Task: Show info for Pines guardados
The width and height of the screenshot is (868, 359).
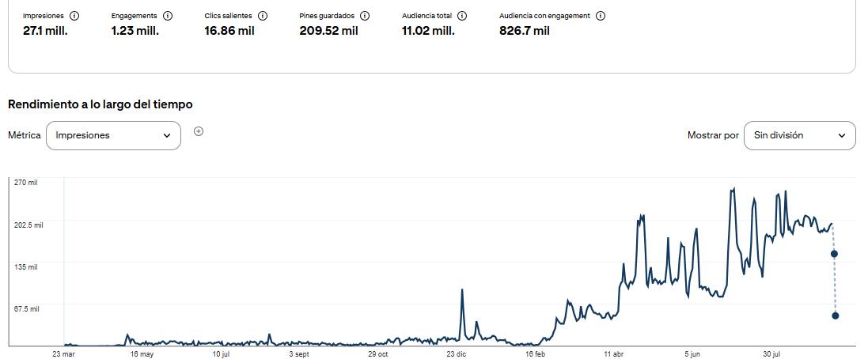Action: (x=366, y=16)
